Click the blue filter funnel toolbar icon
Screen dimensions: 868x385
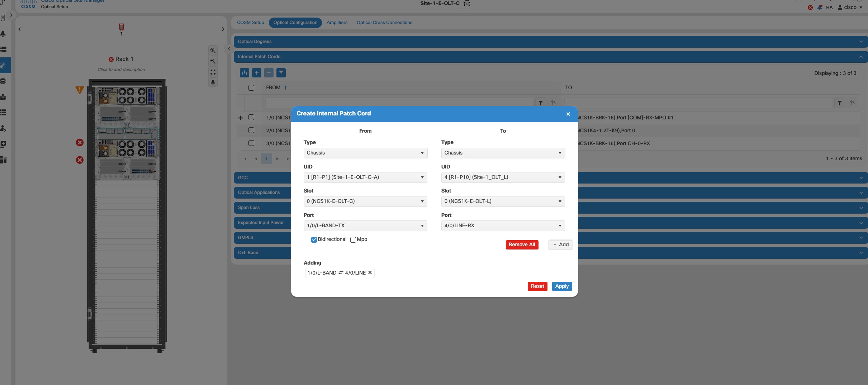pos(281,73)
